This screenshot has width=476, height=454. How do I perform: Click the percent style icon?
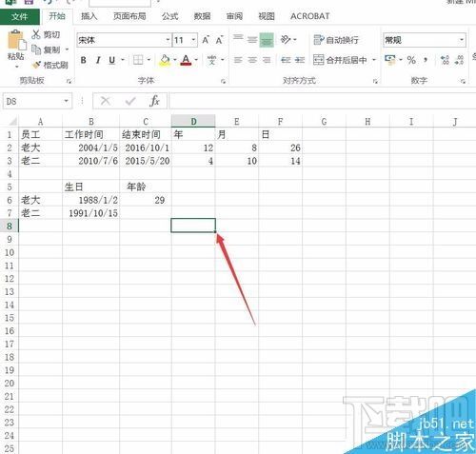411,60
